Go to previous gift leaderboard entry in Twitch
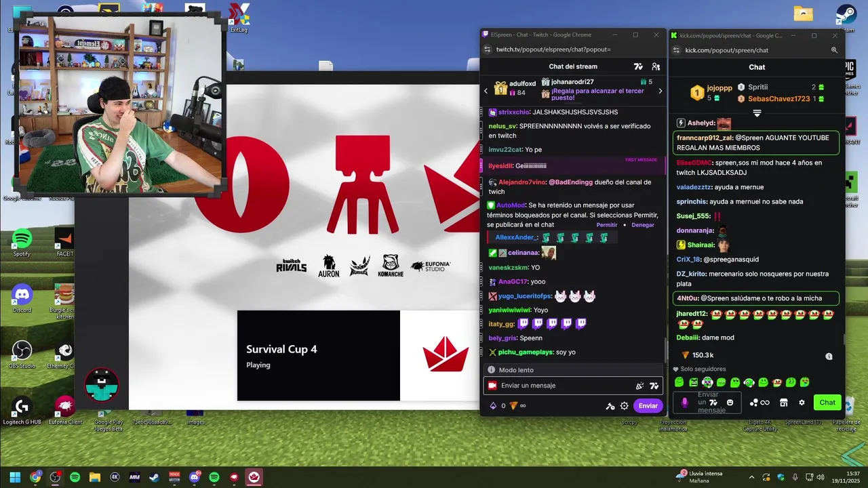Viewport: 868px width, 488px height. pos(486,91)
